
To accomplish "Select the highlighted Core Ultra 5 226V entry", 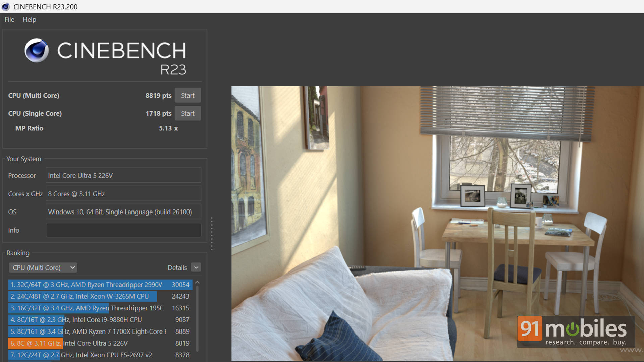I will pos(100,343).
